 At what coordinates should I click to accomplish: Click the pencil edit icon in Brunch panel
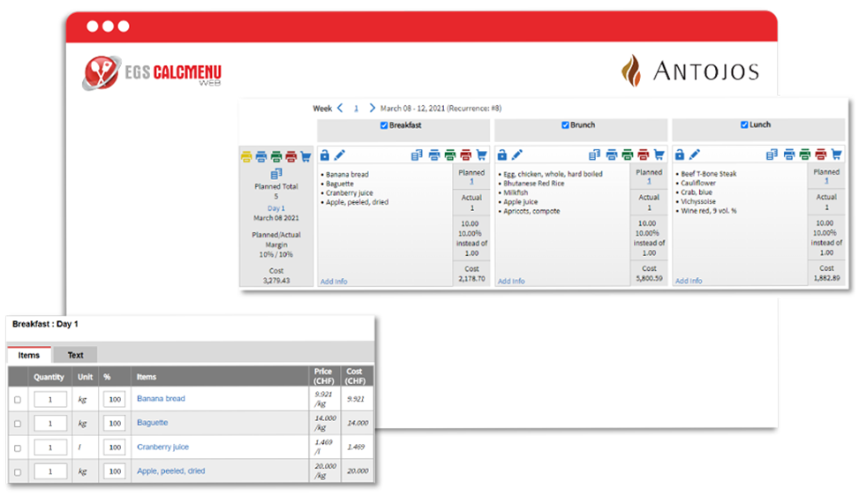coord(517,155)
